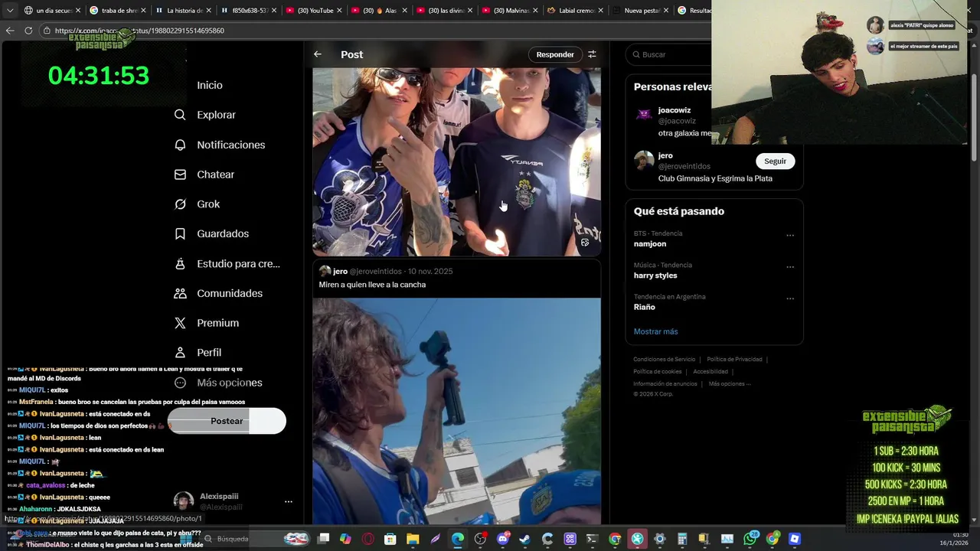Image resolution: width=980 pixels, height=551 pixels.
Task: Open Accesibilidad footer link
Action: click(710, 371)
